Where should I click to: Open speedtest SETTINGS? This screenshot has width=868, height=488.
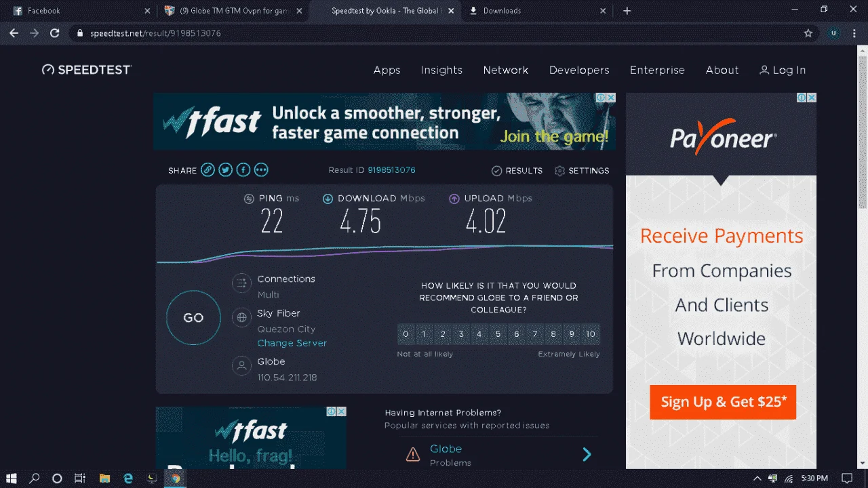point(582,171)
